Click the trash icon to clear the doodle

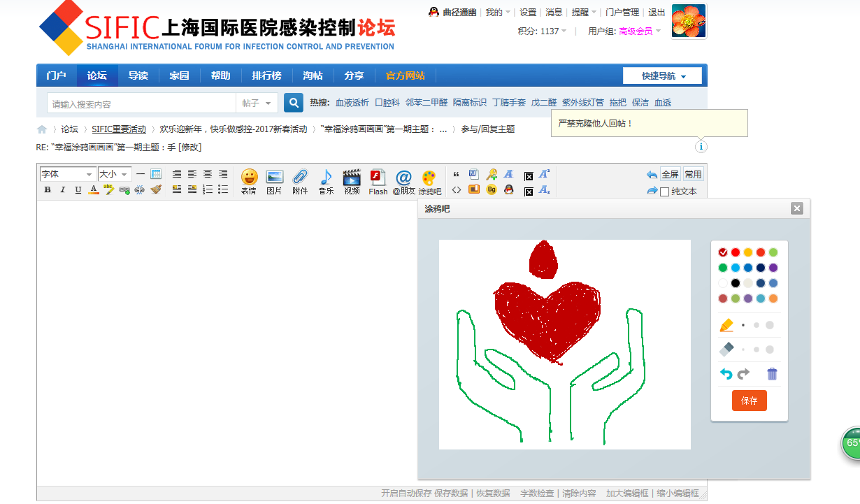click(x=772, y=374)
